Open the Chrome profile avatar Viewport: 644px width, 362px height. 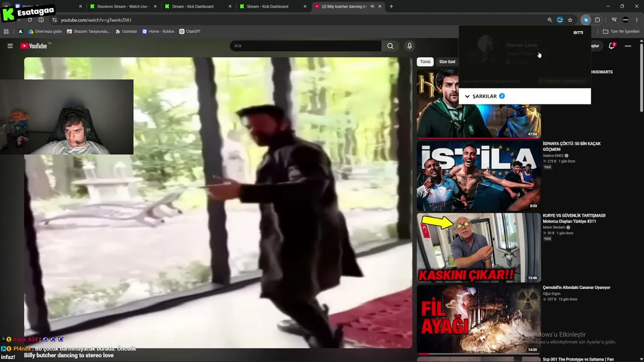(625, 20)
